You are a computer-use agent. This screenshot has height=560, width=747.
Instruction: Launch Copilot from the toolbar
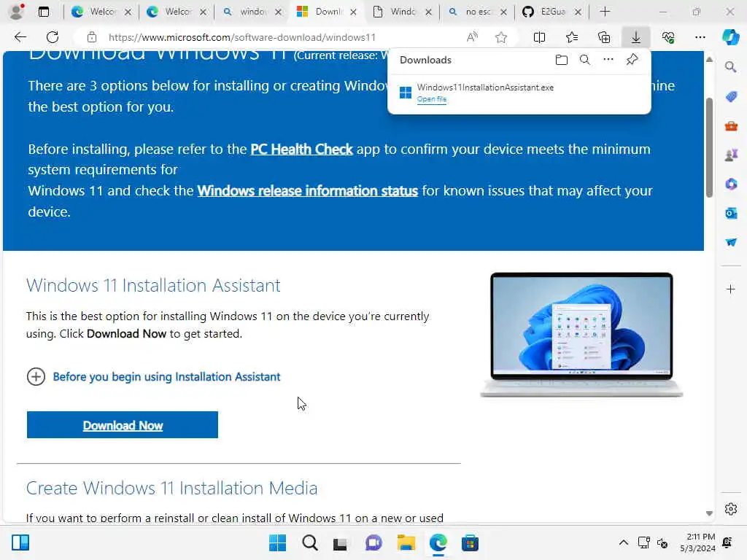click(730, 37)
